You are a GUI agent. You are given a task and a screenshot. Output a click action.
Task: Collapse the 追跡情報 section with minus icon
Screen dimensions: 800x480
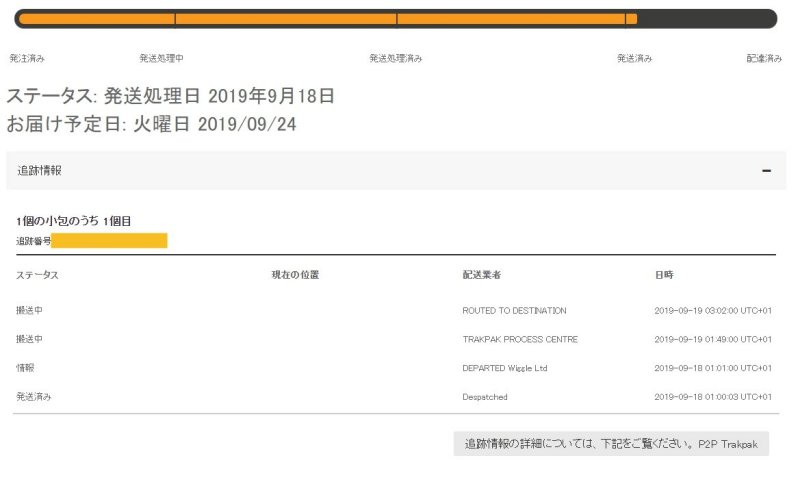click(x=766, y=171)
